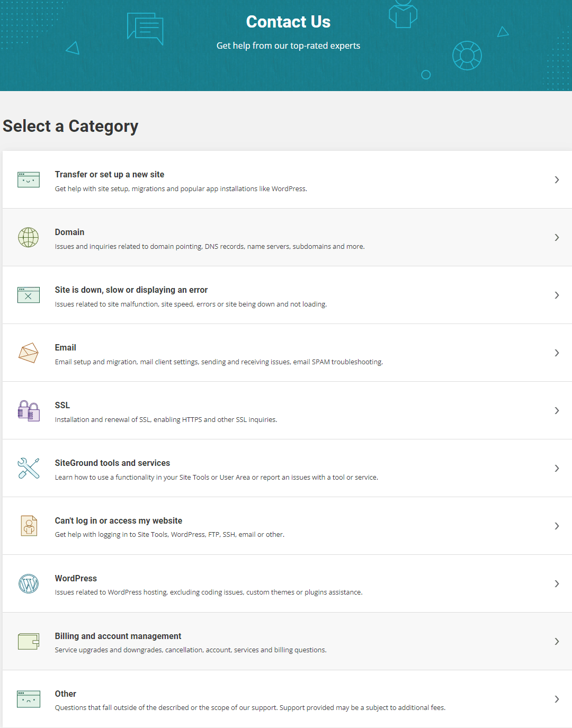
Task: Click the globe icon for Domain
Action: 29,237
